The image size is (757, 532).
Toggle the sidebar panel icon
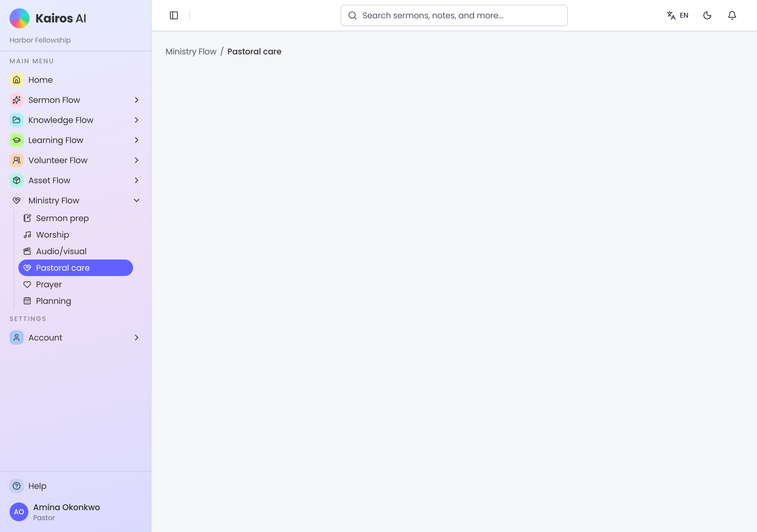(x=174, y=15)
